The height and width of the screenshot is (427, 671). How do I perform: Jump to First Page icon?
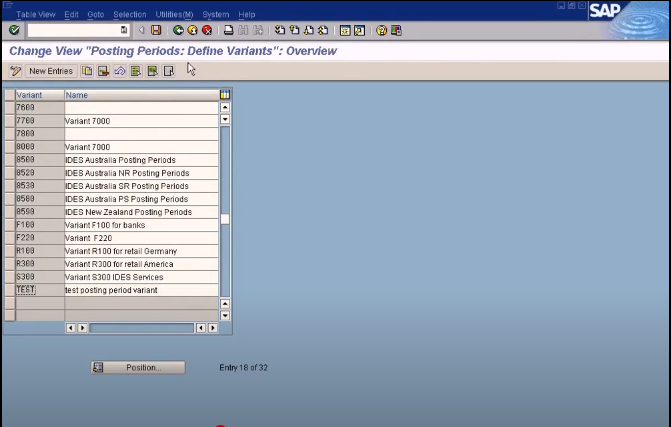point(279,30)
